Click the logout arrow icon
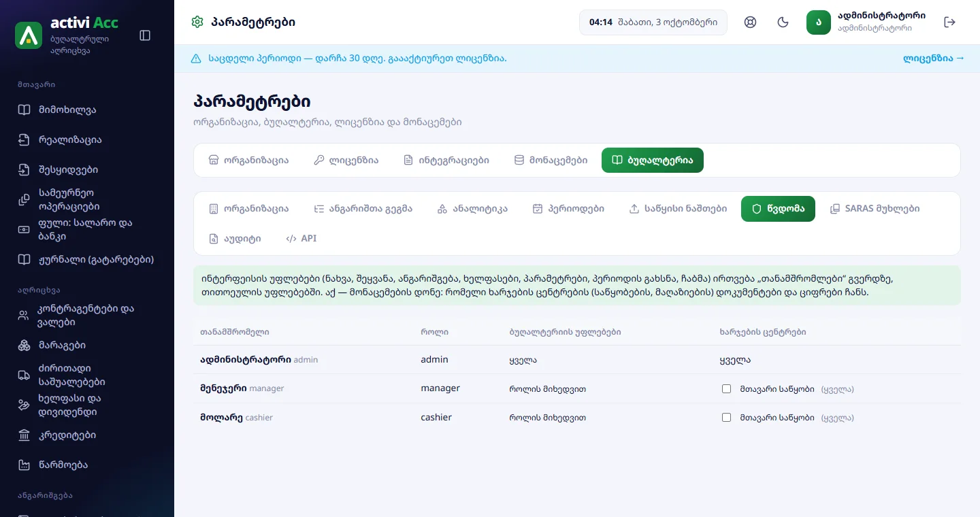 (x=950, y=22)
